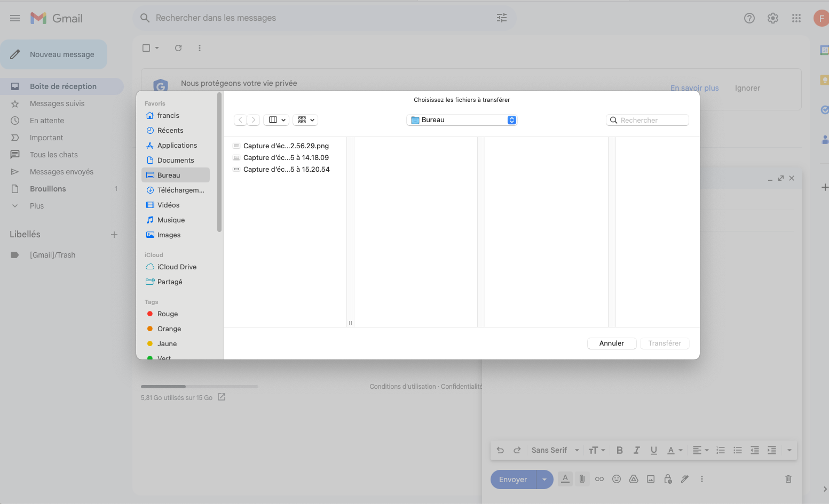Click the Annuler button
This screenshot has height=504, width=829.
coord(611,343)
